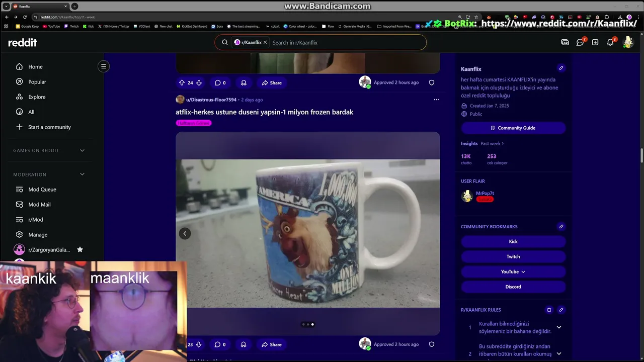Click the plus icon beside Start a community
The width and height of the screenshot is (644, 362).
click(19, 127)
